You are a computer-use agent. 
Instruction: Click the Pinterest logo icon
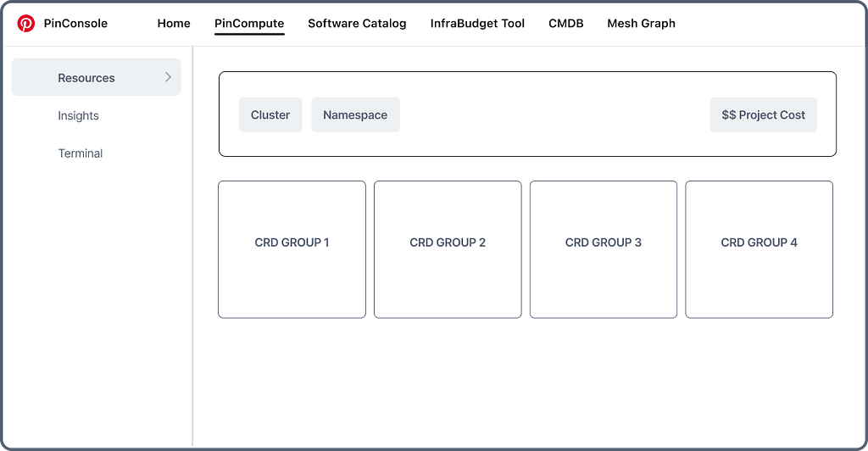25,23
